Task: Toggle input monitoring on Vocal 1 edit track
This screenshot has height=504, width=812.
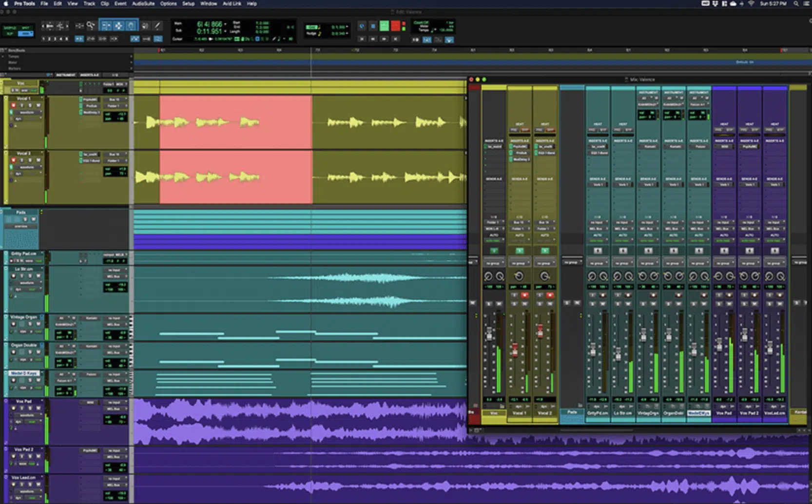Action: click(x=22, y=105)
